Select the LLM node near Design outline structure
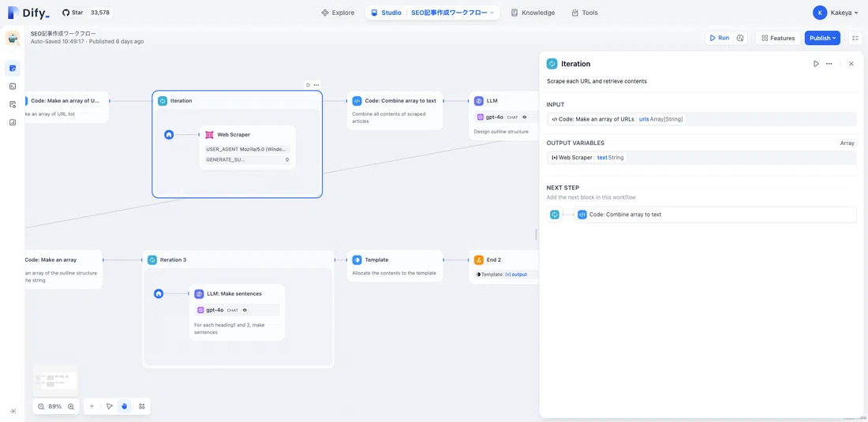The width and height of the screenshot is (868, 422). click(503, 116)
